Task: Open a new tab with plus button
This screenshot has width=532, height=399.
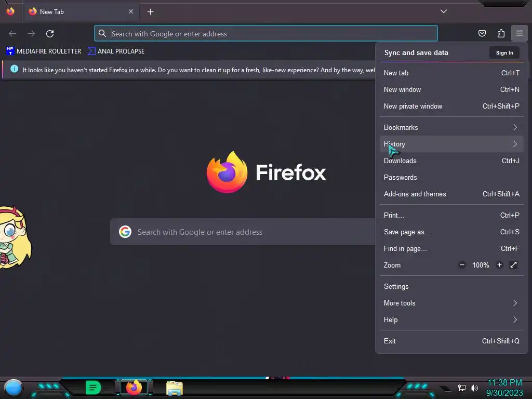Action: [x=150, y=12]
